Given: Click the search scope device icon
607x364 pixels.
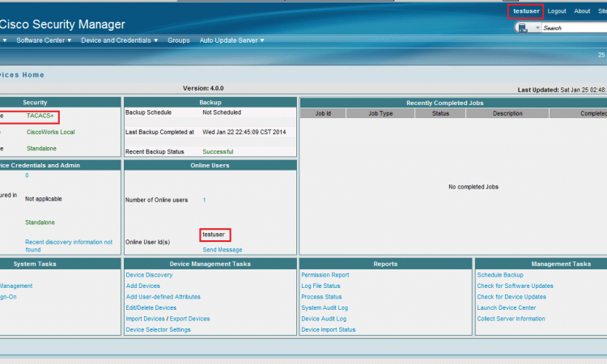Looking at the screenshot, I should pos(523,28).
